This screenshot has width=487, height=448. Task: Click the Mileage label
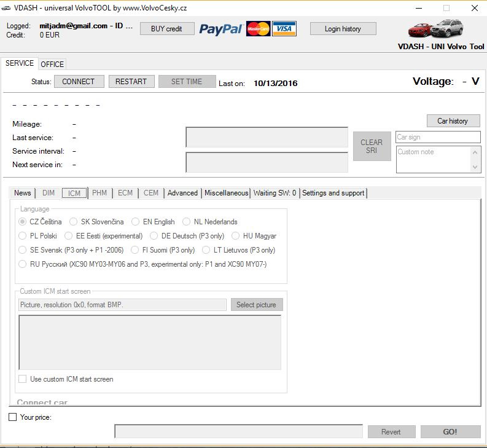(27, 124)
